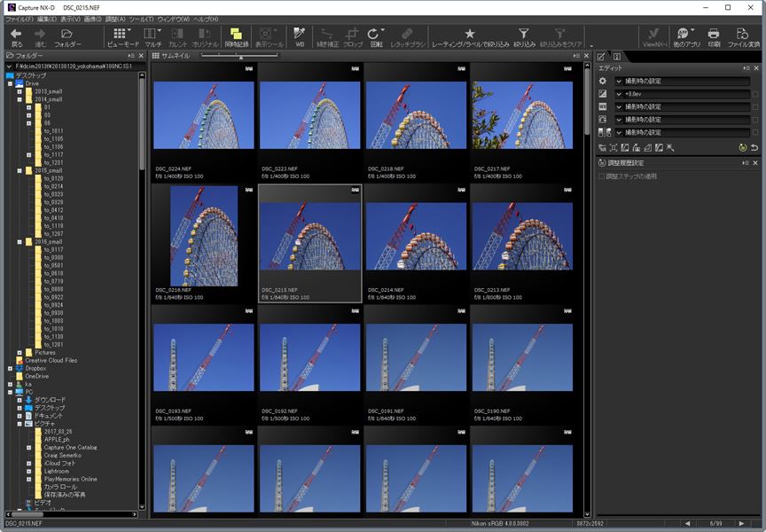Collapse the 2014_small folder
Screen dimensions: 766x532
click(x=20, y=99)
